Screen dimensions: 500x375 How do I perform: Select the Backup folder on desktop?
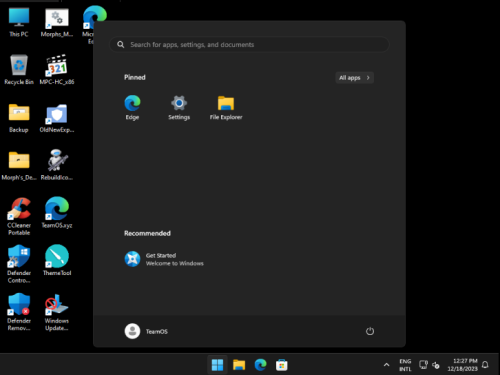pyautogui.click(x=19, y=117)
